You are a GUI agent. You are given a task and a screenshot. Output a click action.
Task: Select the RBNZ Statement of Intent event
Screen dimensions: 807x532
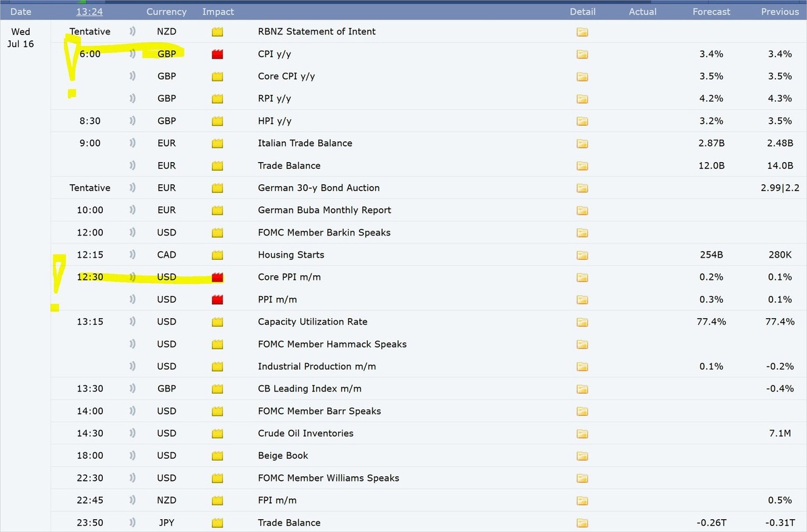pos(317,32)
